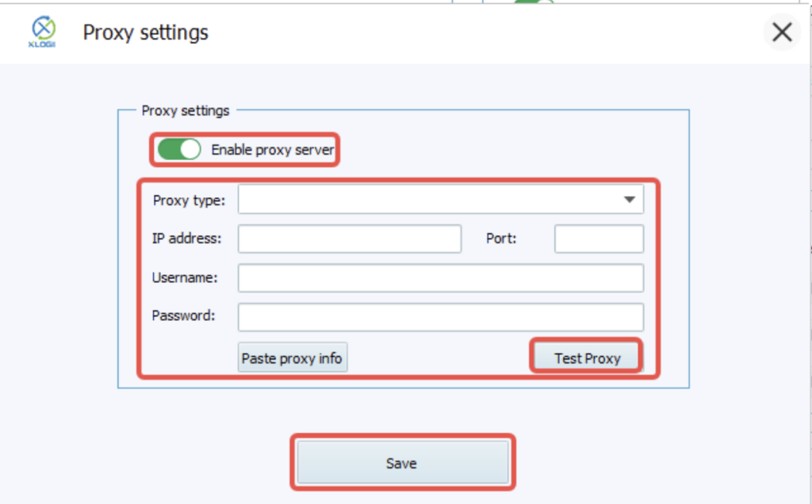The image size is (812, 504).
Task: Open the Proxy type combo box
Action: [441, 199]
